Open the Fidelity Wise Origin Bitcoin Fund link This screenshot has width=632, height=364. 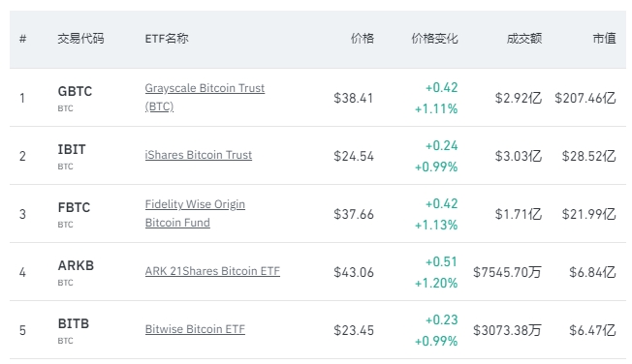click(x=195, y=213)
